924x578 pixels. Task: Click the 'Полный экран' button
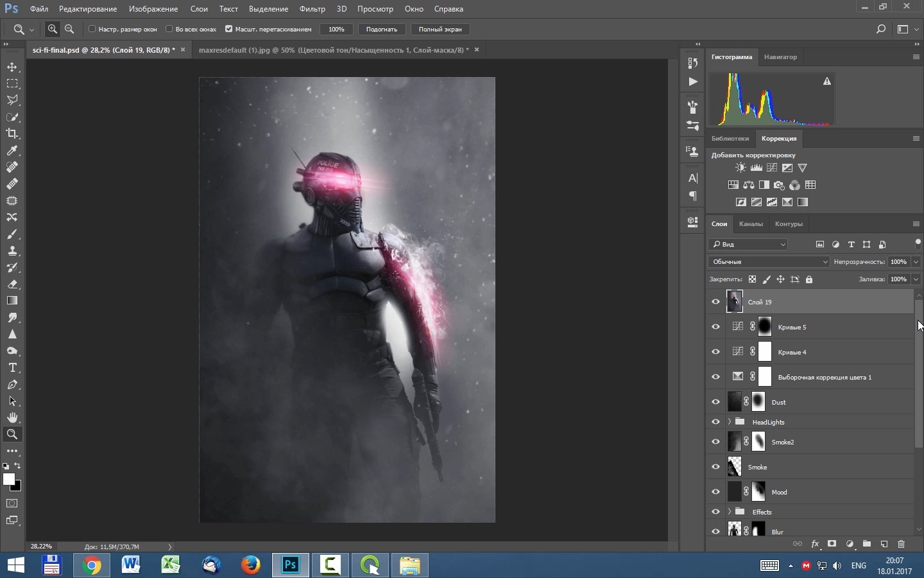[440, 29]
